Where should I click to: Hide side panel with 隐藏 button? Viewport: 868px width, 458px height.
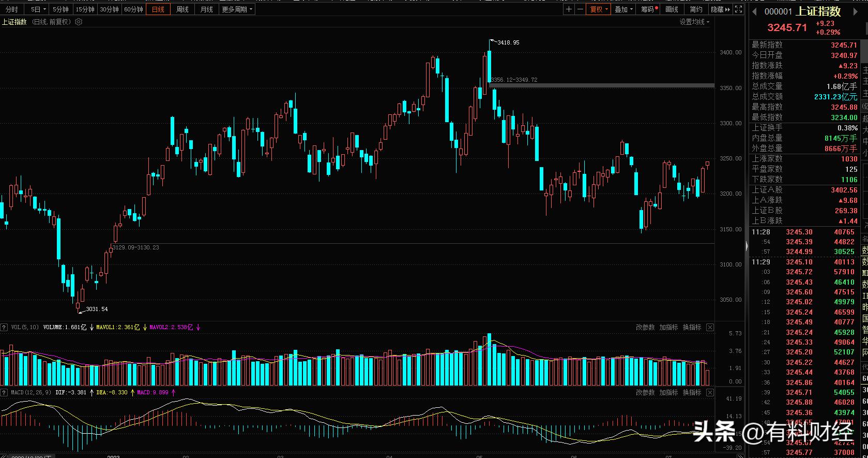(720, 9)
